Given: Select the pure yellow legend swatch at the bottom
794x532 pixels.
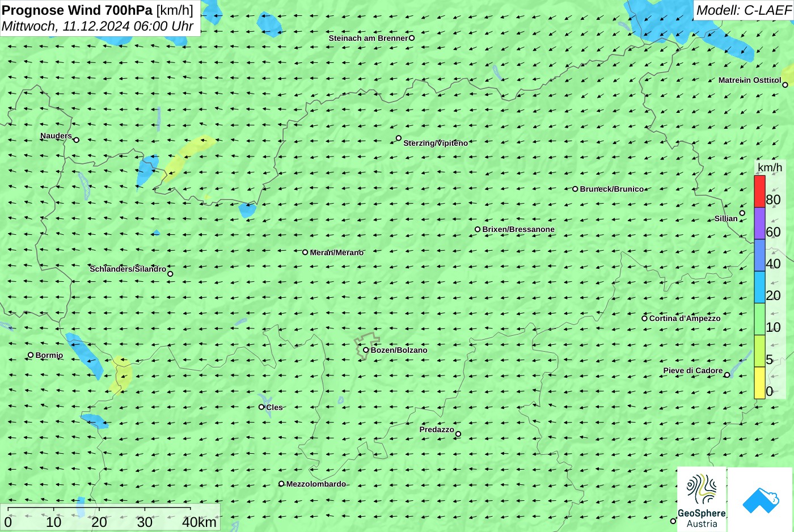Looking at the screenshot, I should [759, 383].
